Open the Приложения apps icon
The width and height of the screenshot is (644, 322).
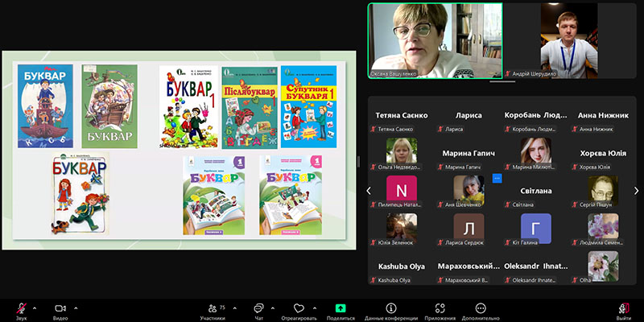[440, 308]
